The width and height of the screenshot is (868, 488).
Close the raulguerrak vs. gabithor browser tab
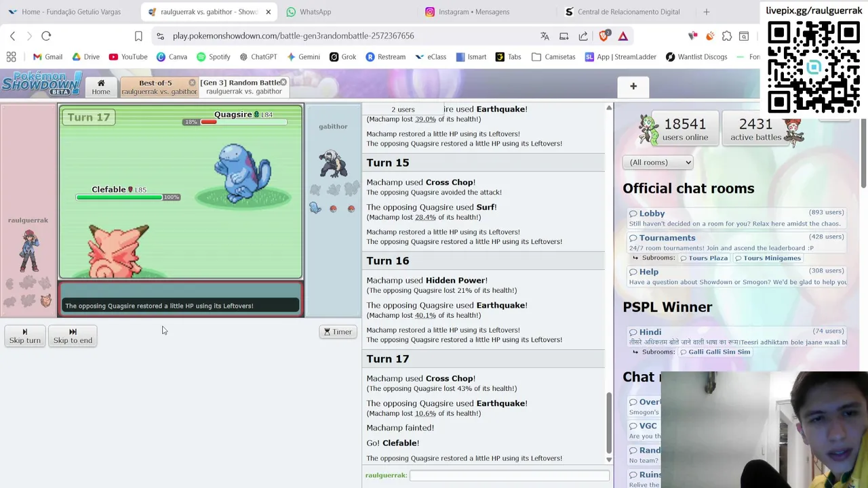(x=268, y=12)
